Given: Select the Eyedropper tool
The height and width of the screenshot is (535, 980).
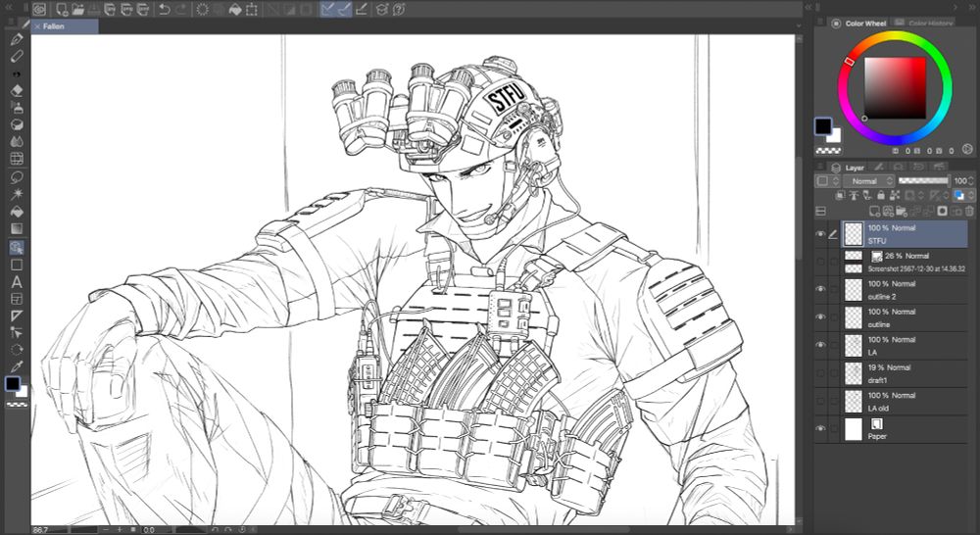Looking at the screenshot, I should (17, 366).
